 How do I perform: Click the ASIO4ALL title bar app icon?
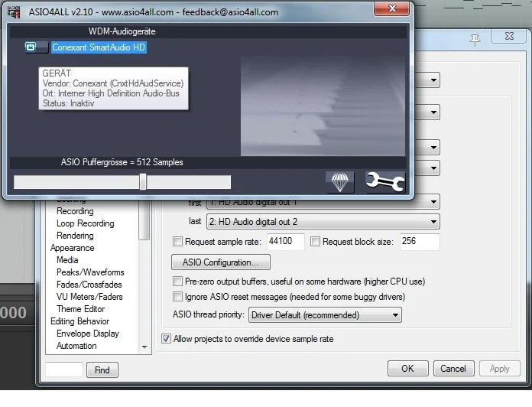14,12
